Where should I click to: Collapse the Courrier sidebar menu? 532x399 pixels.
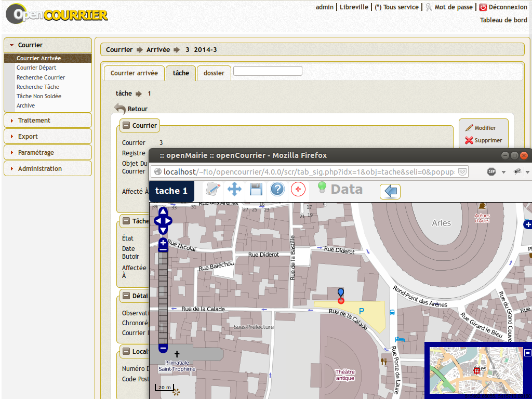[x=47, y=45]
